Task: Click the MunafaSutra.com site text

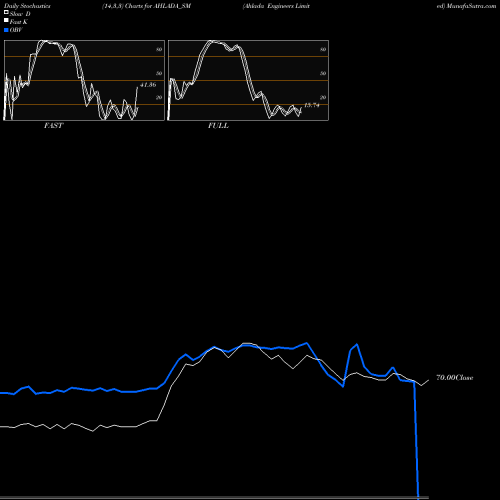Action: tap(471, 6)
